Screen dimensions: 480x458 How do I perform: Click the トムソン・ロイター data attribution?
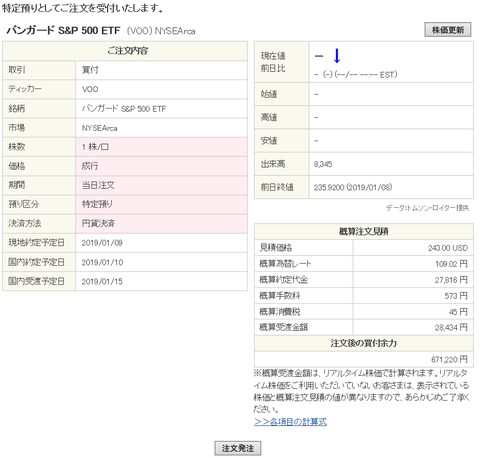tap(427, 208)
